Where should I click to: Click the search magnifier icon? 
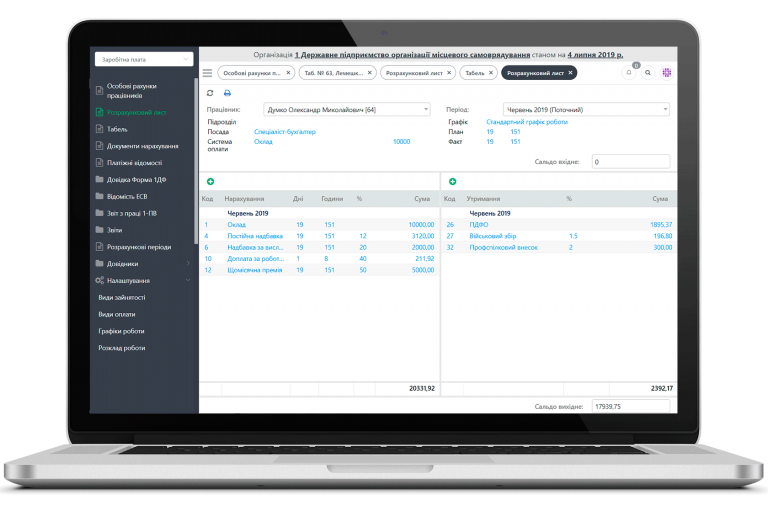click(648, 73)
